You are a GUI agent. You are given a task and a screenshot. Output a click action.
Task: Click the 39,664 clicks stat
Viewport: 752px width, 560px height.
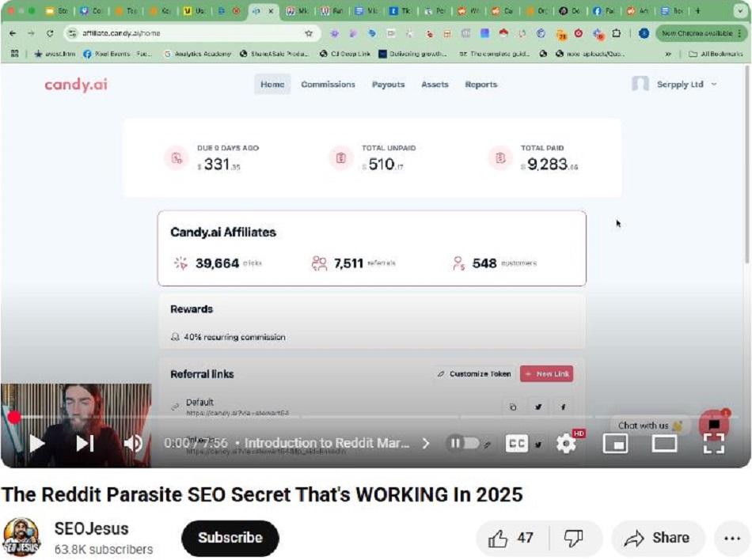218,263
